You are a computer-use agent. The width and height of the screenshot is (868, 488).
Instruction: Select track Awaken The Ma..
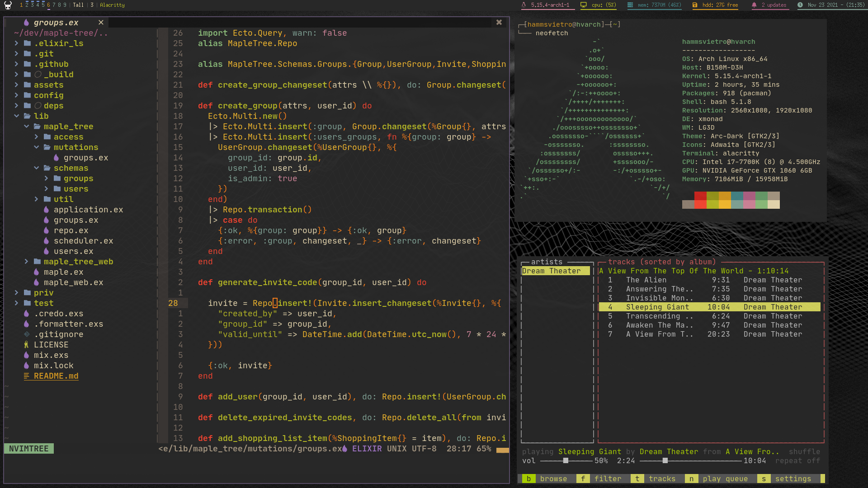click(x=709, y=325)
